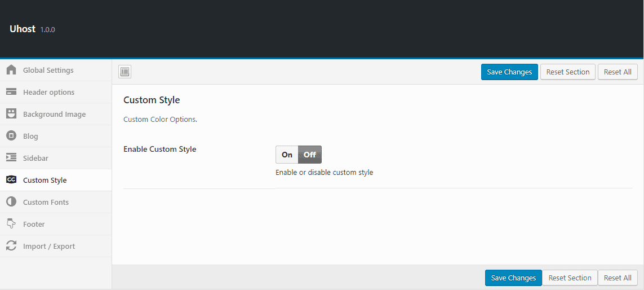Click the Custom Fonts contrast icon

[11, 202]
